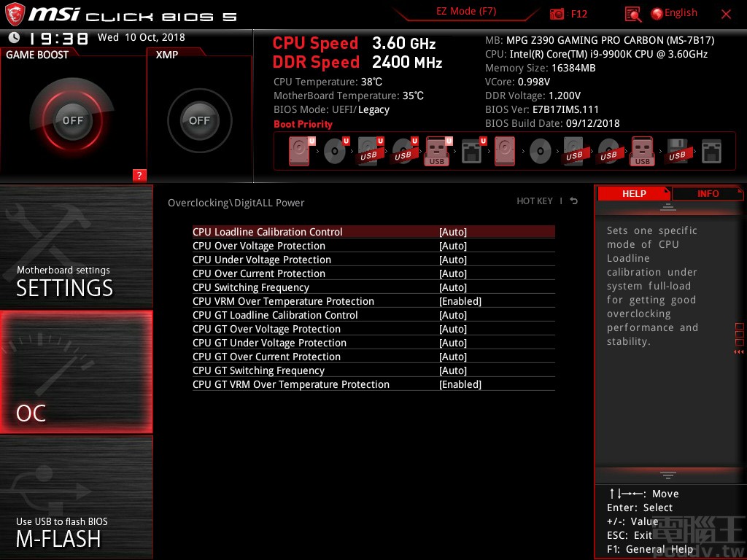Choose the UEFI USB key boot device icon
This screenshot has height=560, width=747.
[438, 151]
